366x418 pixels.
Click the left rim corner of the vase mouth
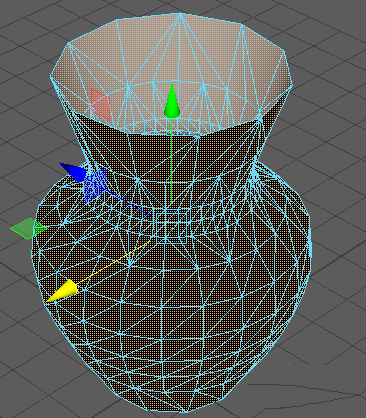(x=52, y=77)
